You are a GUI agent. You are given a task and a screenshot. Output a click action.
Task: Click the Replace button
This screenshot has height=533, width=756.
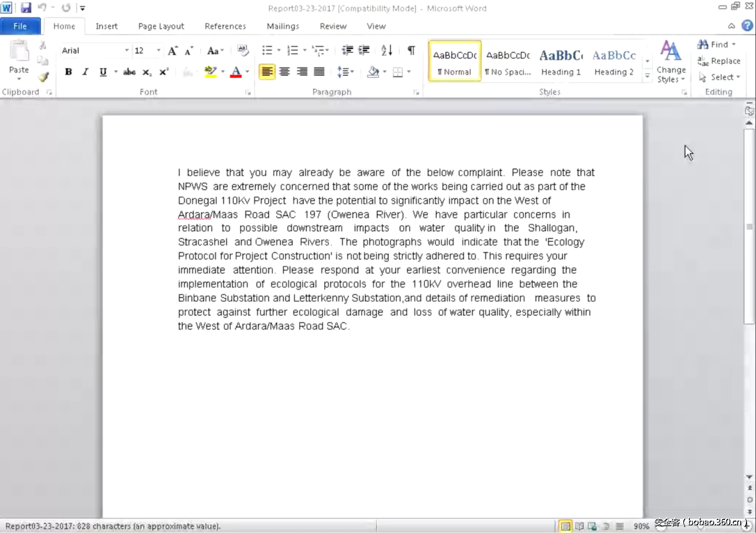pyautogui.click(x=719, y=61)
